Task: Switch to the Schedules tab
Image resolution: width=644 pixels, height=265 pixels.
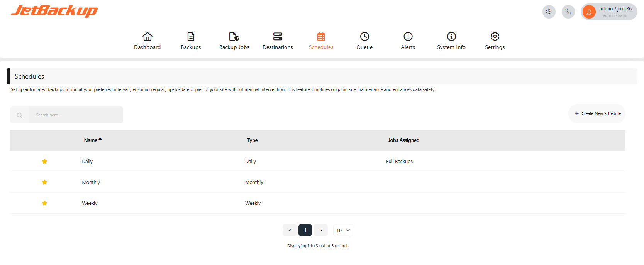Action: [x=321, y=41]
